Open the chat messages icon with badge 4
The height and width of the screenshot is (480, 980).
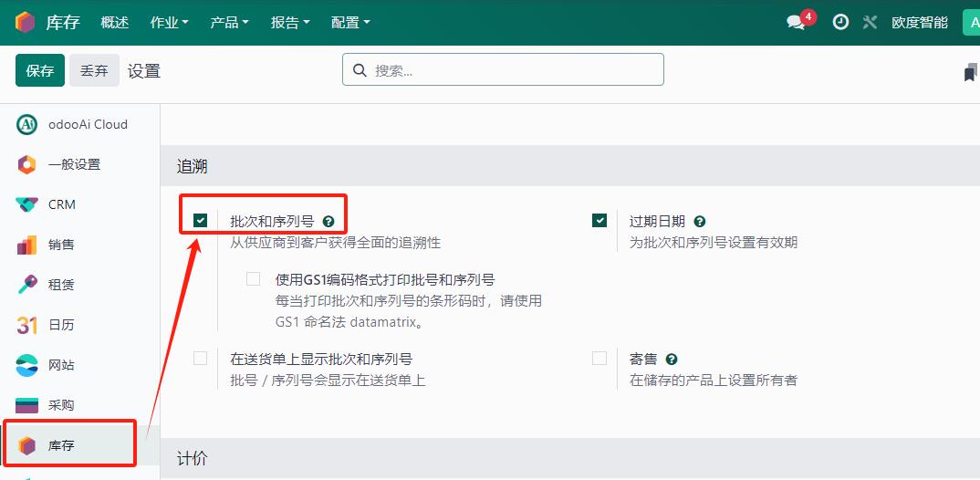796,23
